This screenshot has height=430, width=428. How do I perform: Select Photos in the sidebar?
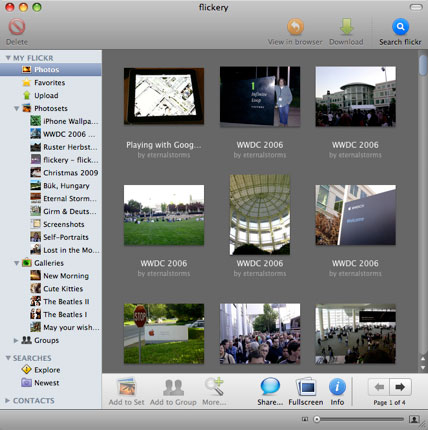(x=51, y=70)
